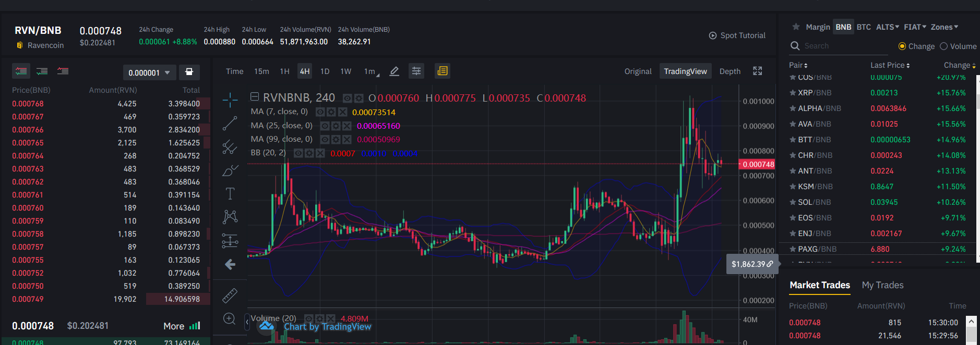Open the ALTS markets dropdown
This screenshot has width=980, height=345.
coord(887,27)
